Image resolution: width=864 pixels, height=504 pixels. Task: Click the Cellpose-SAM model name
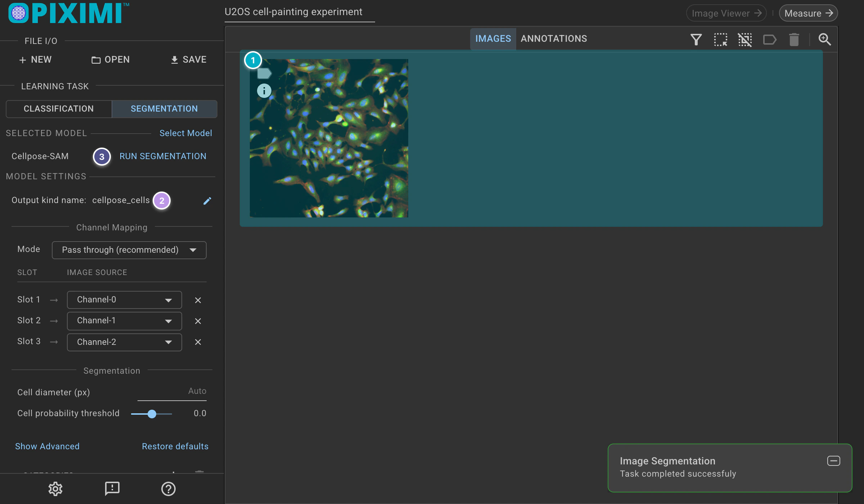click(40, 156)
